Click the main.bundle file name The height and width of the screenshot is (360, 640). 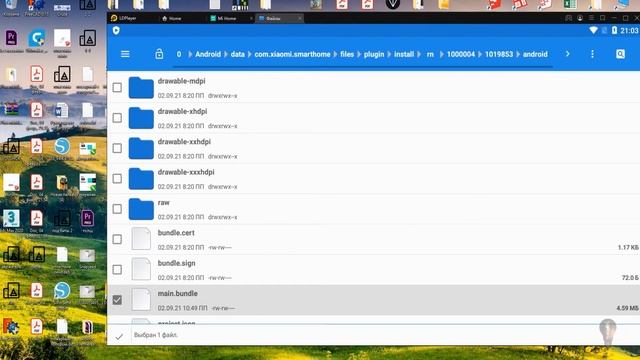[178, 293]
